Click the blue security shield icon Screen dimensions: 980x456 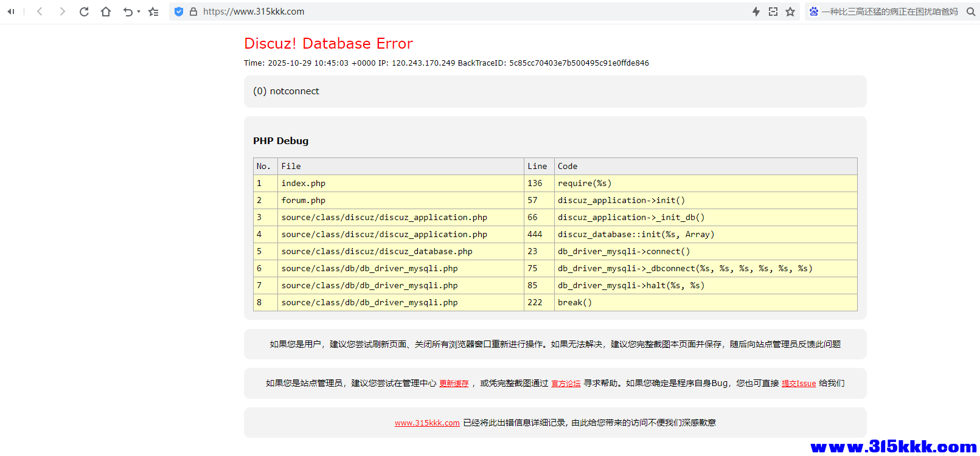[x=179, y=12]
